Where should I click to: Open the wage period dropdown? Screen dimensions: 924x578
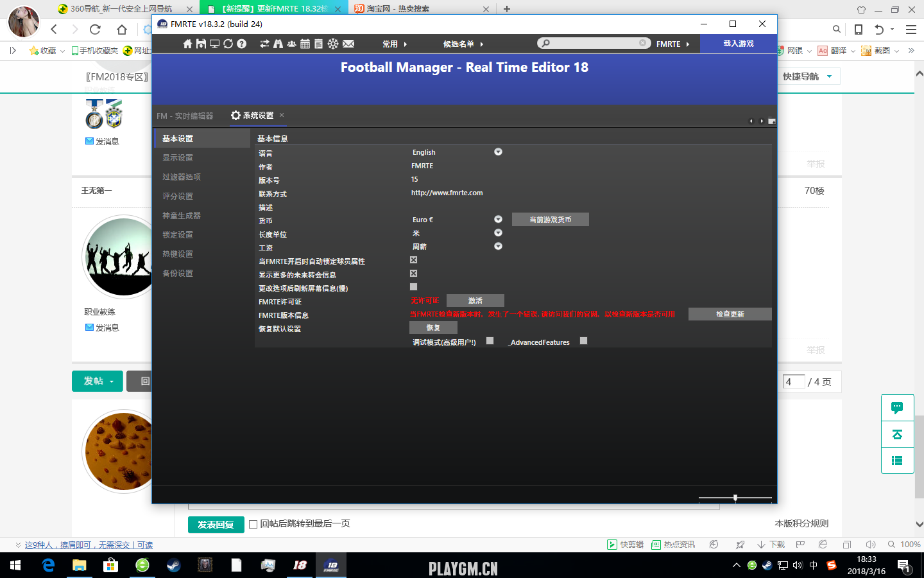(498, 247)
